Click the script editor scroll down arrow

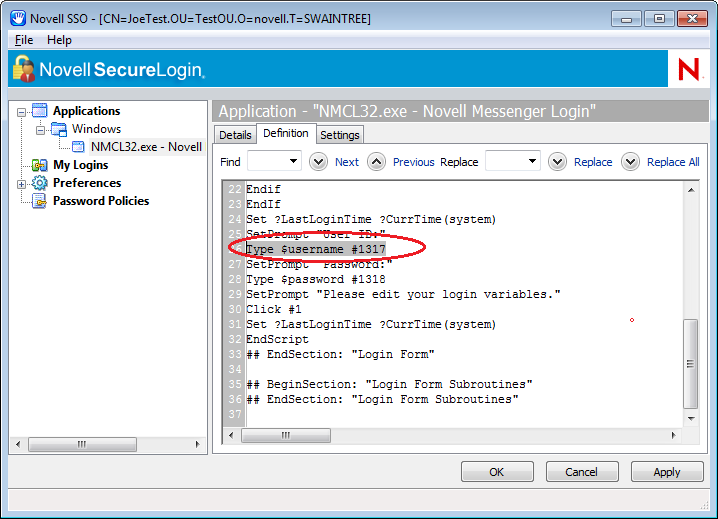(691, 419)
